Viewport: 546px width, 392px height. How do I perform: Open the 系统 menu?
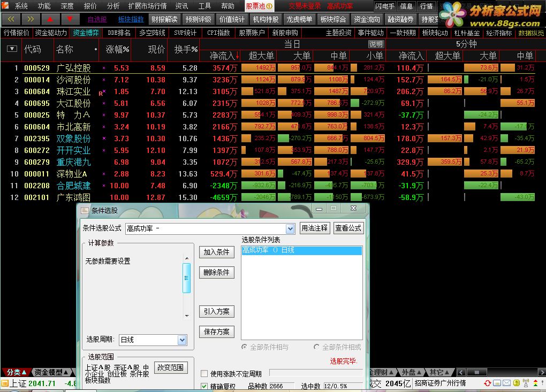(21, 6)
